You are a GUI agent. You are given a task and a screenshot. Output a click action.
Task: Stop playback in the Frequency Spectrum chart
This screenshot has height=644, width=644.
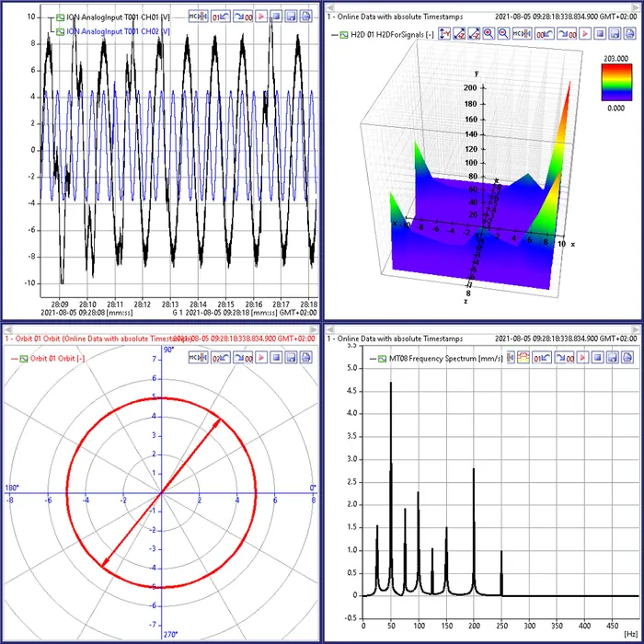[598, 358]
